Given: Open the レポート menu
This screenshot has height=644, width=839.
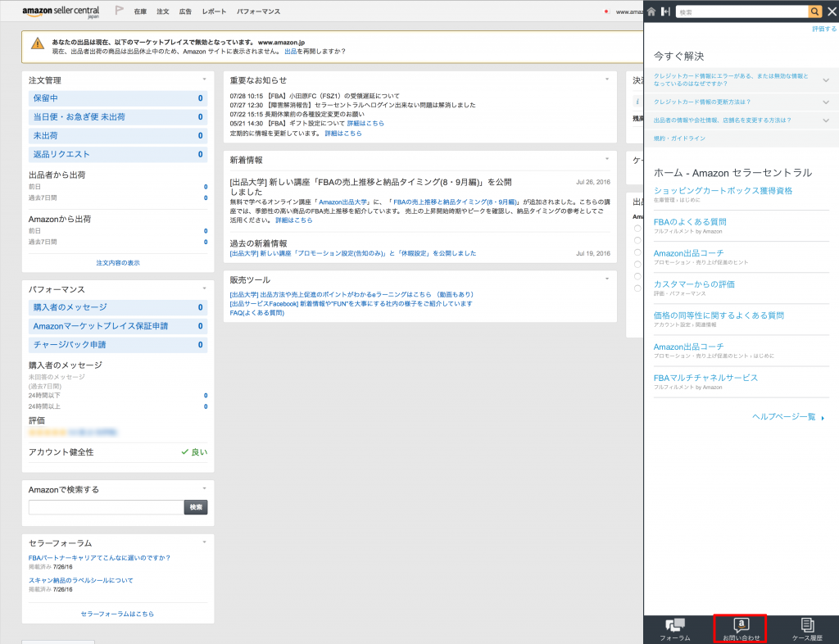Looking at the screenshot, I should point(214,11).
